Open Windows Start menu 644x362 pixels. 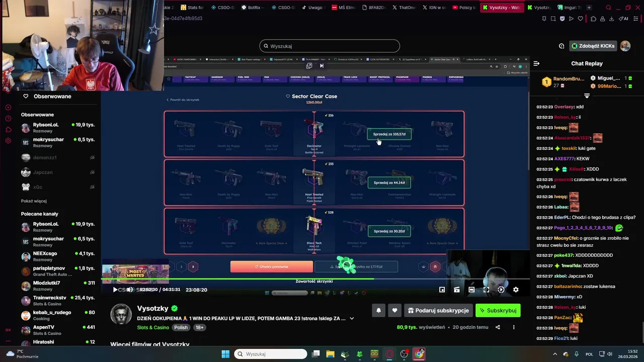click(225, 354)
